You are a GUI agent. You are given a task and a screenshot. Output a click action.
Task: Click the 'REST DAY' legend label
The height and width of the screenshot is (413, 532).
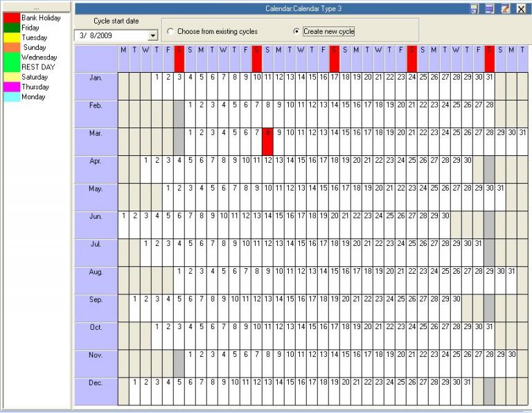(x=38, y=67)
